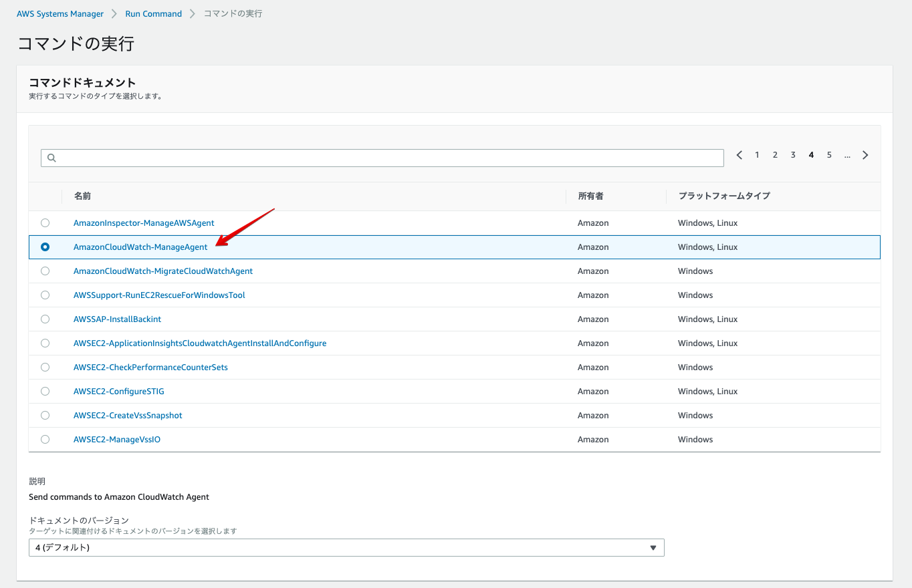Image resolution: width=912 pixels, height=588 pixels.
Task: Open the AmazonCloudWatch-ManageAgent document link
Action: (x=140, y=247)
